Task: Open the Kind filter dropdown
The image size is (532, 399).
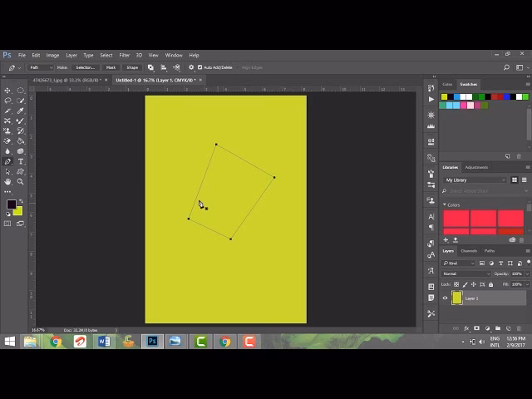Action: [458, 264]
